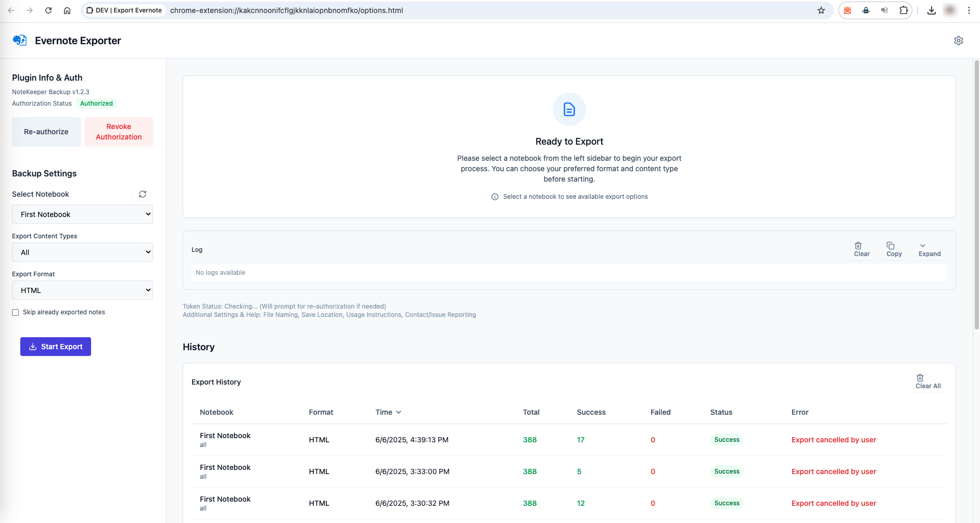
Task: Open the settings gear icon
Action: point(959,40)
